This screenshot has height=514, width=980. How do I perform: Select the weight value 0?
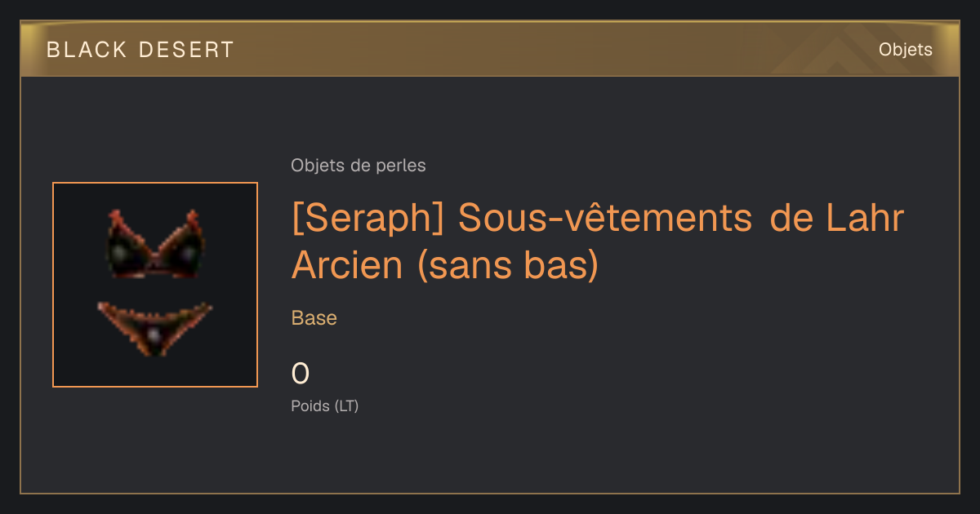point(301,374)
